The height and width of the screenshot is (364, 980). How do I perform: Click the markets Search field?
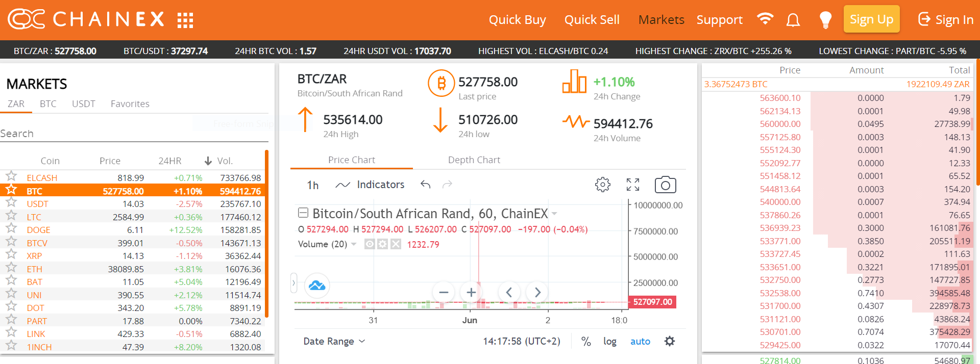click(134, 134)
